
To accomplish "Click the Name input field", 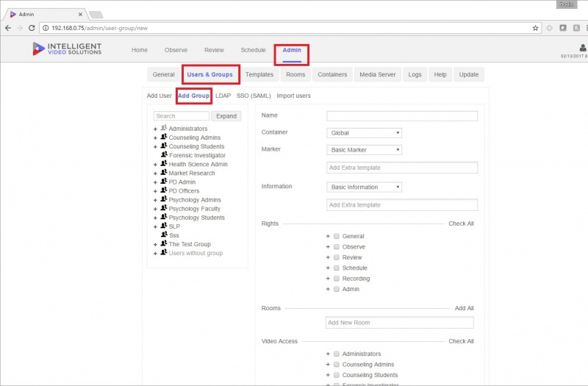I will tap(402, 116).
